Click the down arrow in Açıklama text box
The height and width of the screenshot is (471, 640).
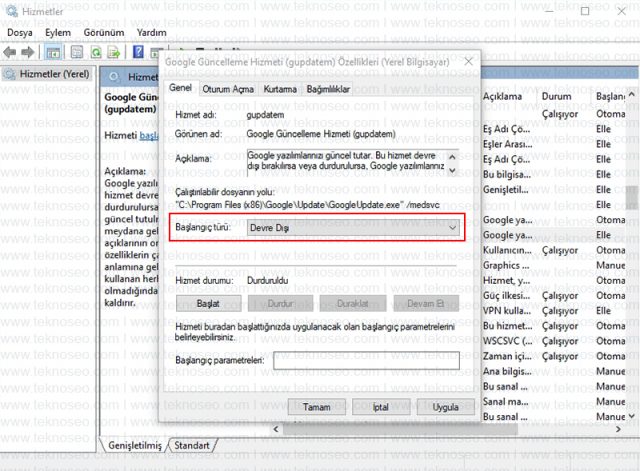click(452, 170)
